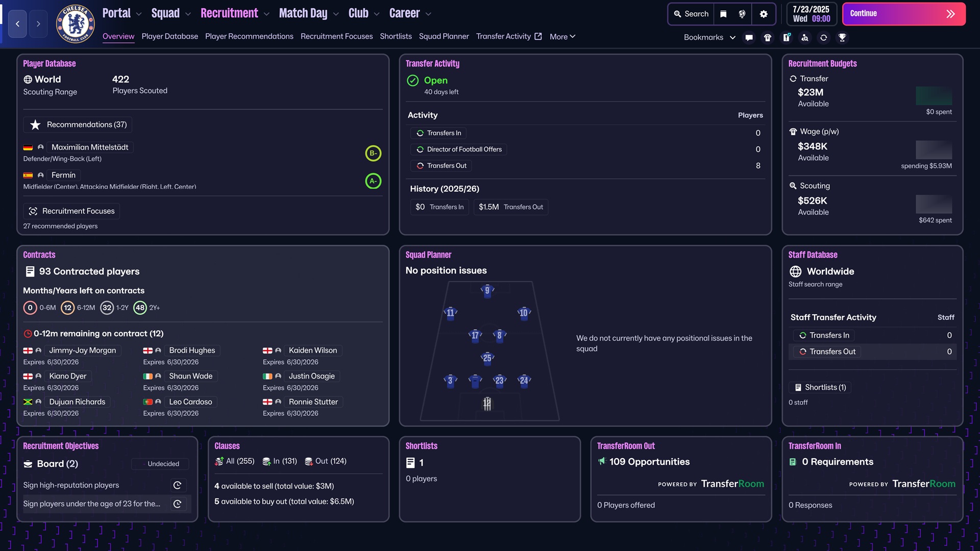Click the trophy icon in the toolbar

tap(842, 37)
